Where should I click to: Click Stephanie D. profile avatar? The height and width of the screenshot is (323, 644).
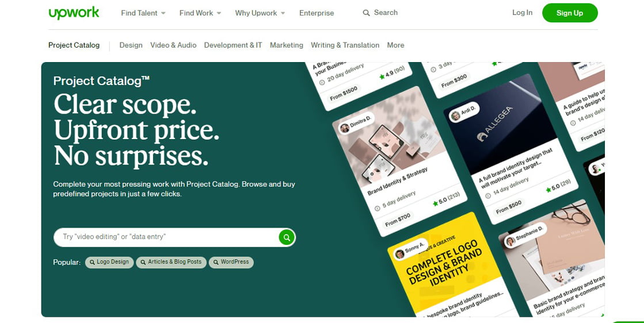coord(510,241)
